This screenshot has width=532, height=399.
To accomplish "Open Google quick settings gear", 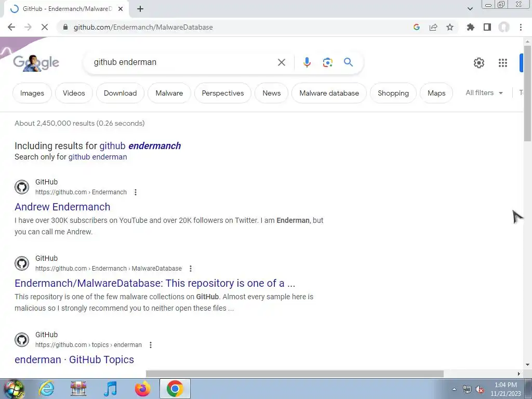I will click(478, 63).
